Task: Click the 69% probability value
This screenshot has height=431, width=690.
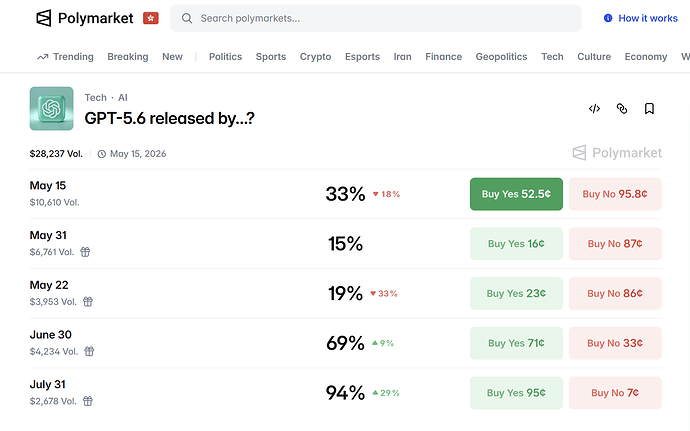Action: pyautogui.click(x=345, y=343)
